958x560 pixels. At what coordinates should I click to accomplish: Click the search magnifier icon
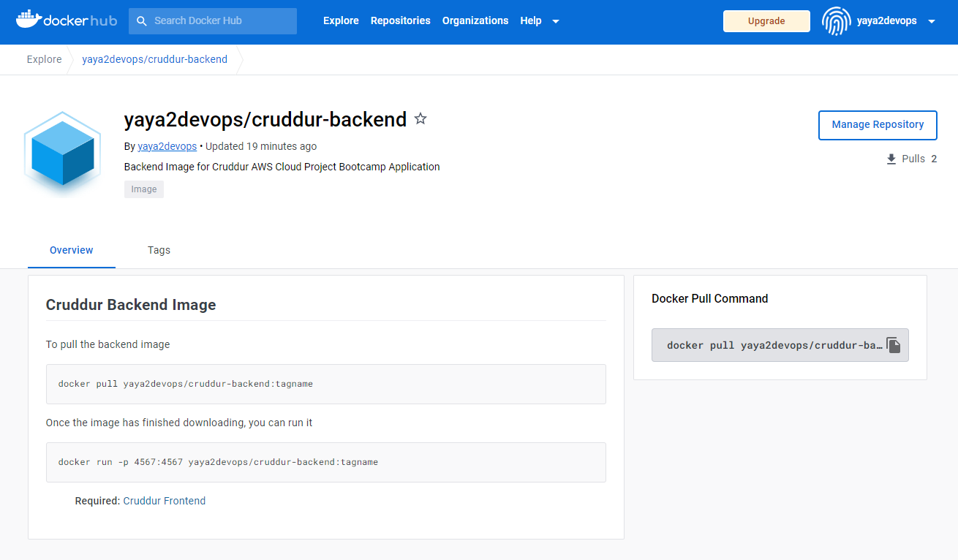(x=142, y=21)
